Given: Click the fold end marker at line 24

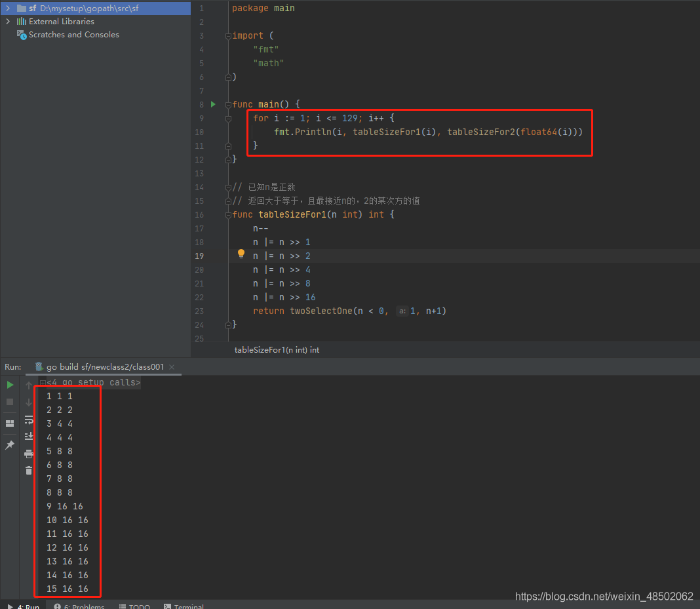Looking at the screenshot, I should coord(228,324).
